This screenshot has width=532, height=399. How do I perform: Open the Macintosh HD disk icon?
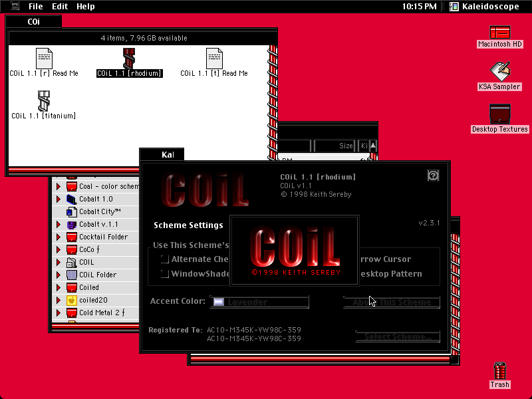click(500, 33)
